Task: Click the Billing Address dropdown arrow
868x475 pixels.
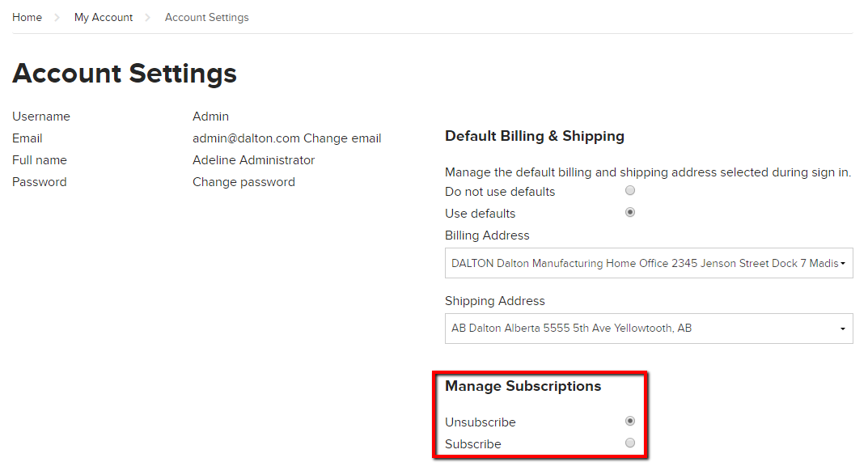Action: pos(841,263)
